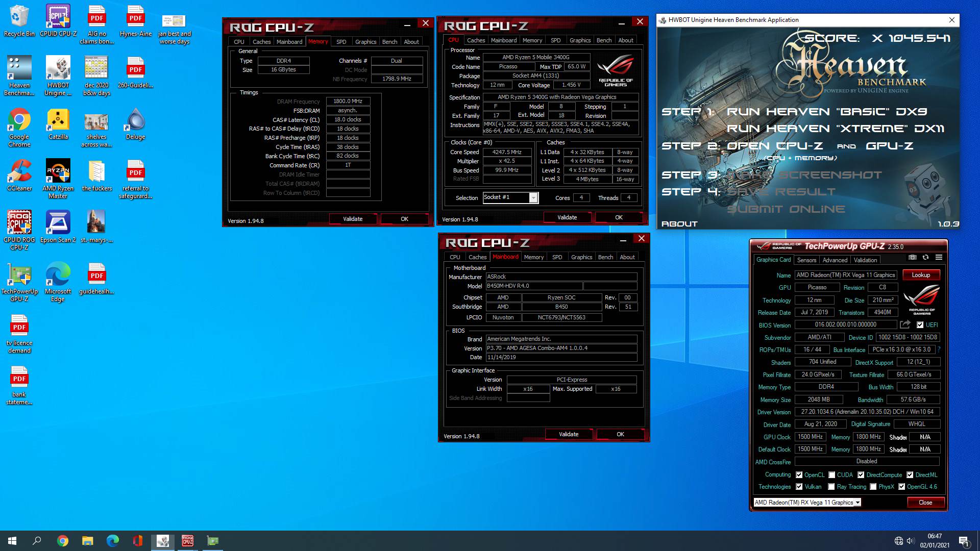Switch to the Advanced tab in GPU-Z
This screenshot has height=551, width=980.
tap(835, 260)
